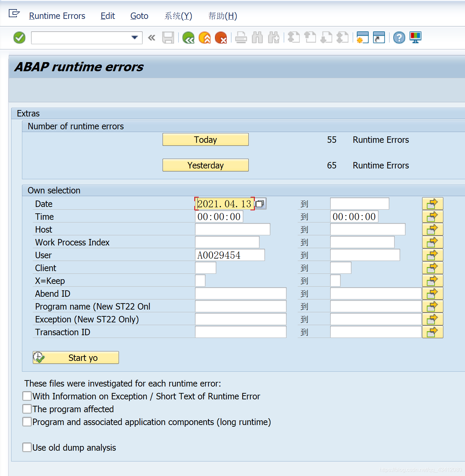Check Program and associated application components checkbox
Image resolution: width=465 pixels, height=476 pixels.
(x=27, y=422)
